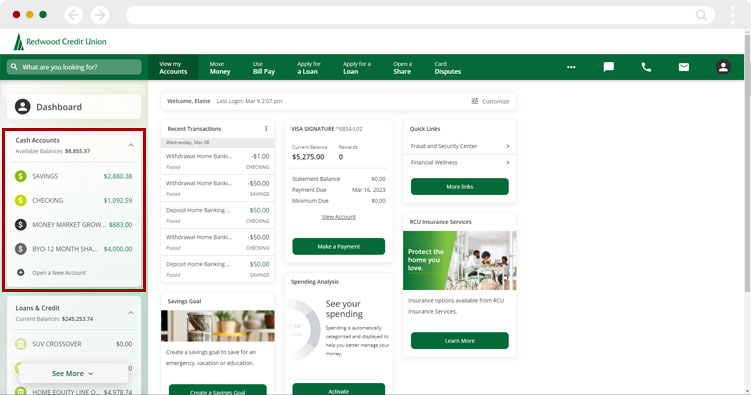
Task: Click the browser address bar search icon
Action: (x=701, y=15)
